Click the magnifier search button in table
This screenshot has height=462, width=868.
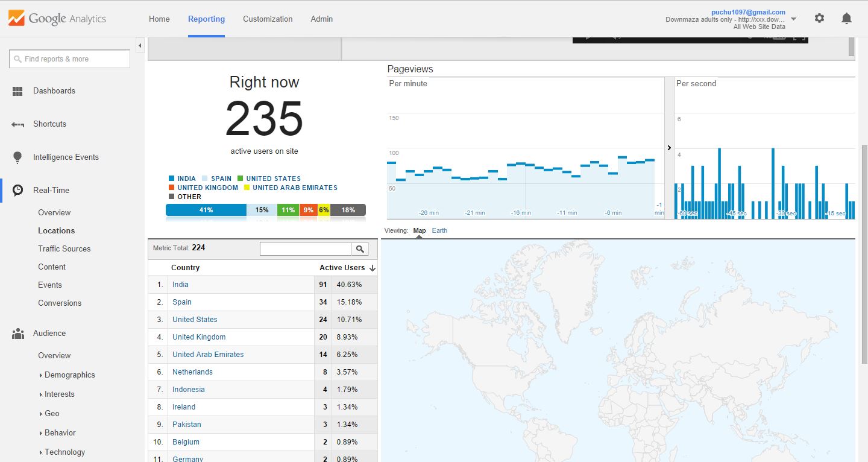click(360, 248)
